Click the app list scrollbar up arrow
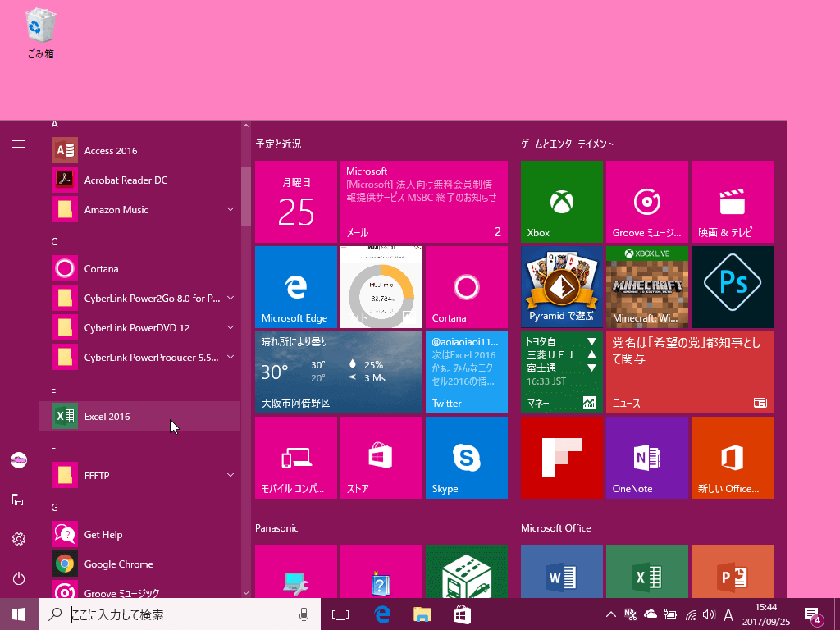The height and width of the screenshot is (630, 840). coord(246,126)
